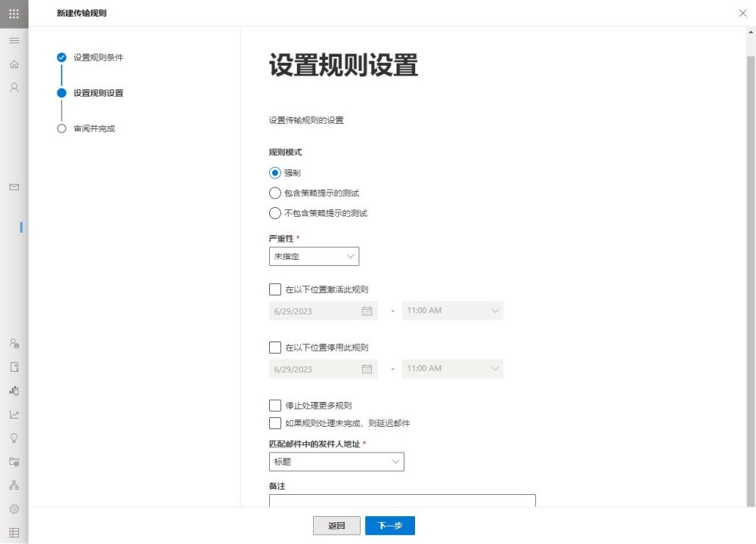Open Public folders icon in sidebar

[14, 462]
